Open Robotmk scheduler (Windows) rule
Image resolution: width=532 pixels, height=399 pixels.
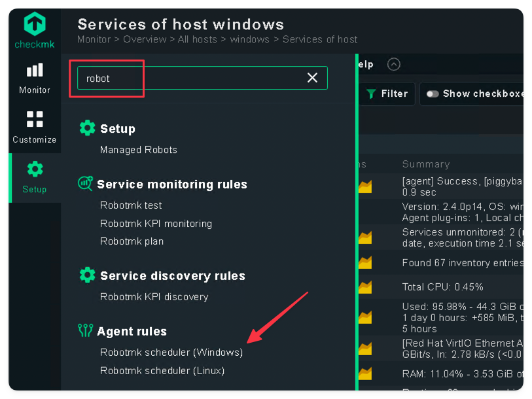171,353
